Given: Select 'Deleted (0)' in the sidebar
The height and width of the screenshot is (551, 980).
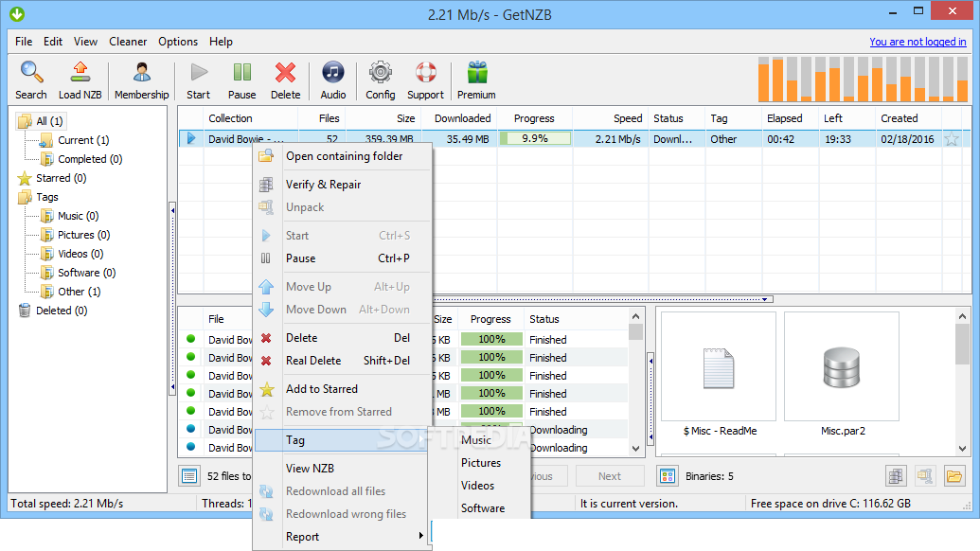Looking at the screenshot, I should pos(62,311).
